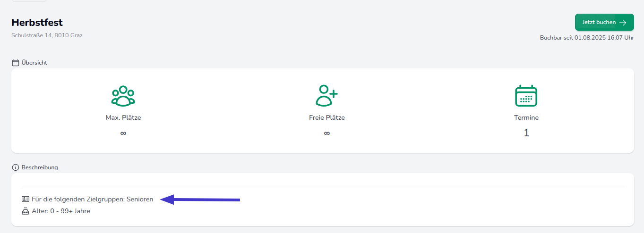This screenshot has height=233, width=644.
Task: Click the Termine count of 1
Action: (526, 133)
